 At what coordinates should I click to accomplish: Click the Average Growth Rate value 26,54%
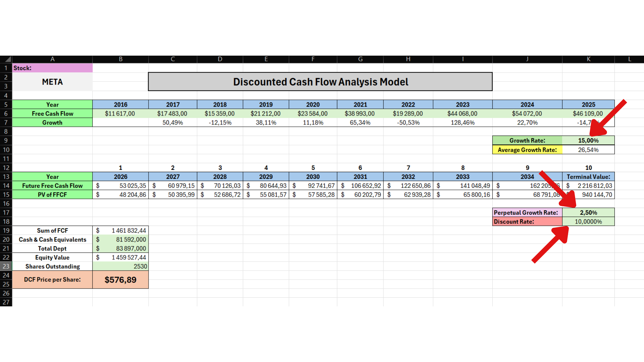pyautogui.click(x=588, y=150)
